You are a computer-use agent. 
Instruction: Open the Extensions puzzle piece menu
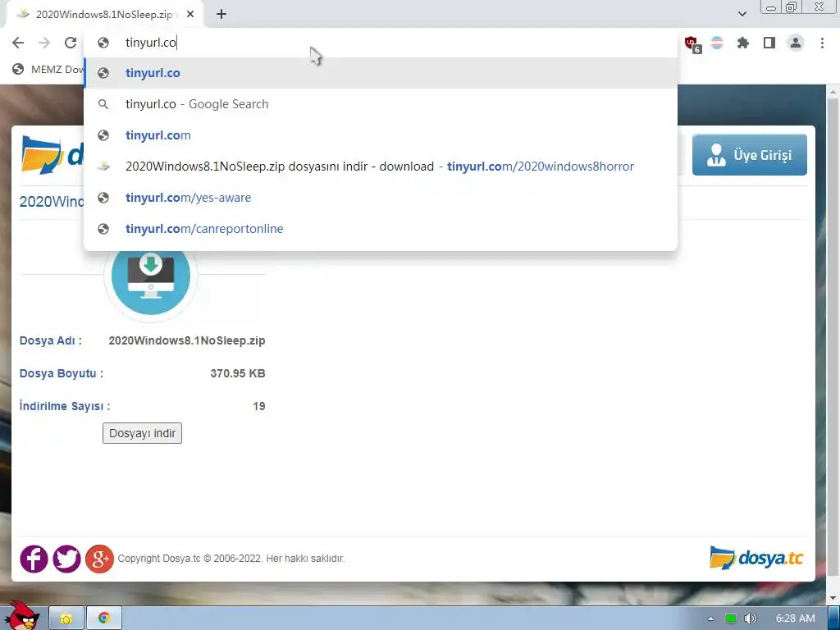pyautogui.click(x=742, y=43)
